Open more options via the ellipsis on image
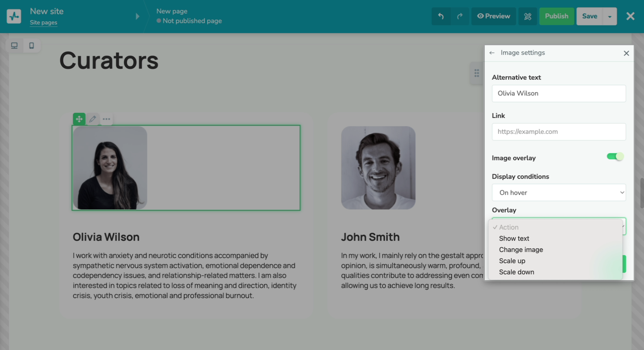The height and width of the screenshot is (350, 644). pos(106,119)
